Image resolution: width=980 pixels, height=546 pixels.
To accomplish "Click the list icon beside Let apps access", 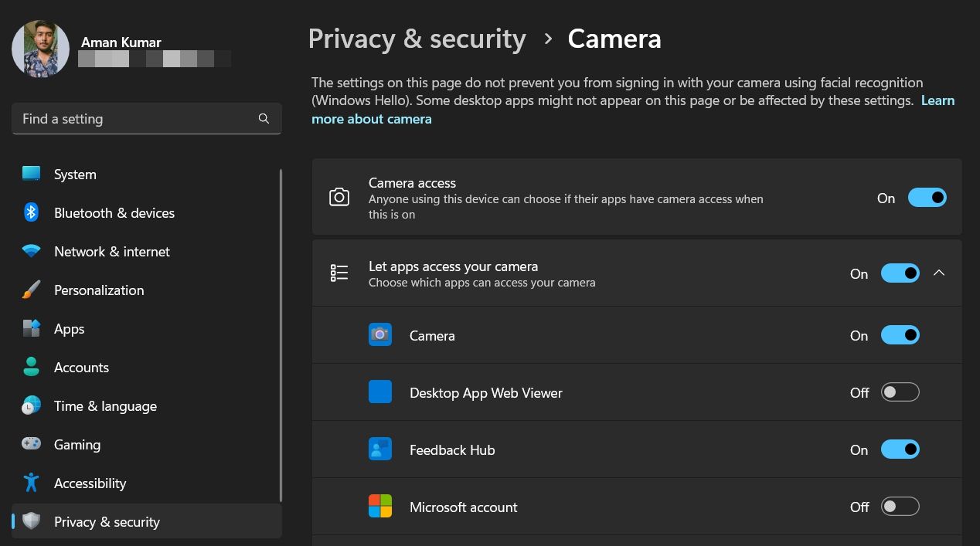I will (x=339, y=273).
